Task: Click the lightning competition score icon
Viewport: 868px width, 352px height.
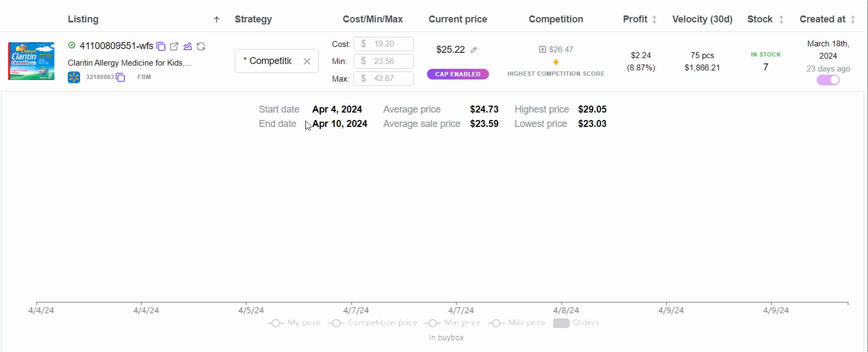Action: click(556, 62)
